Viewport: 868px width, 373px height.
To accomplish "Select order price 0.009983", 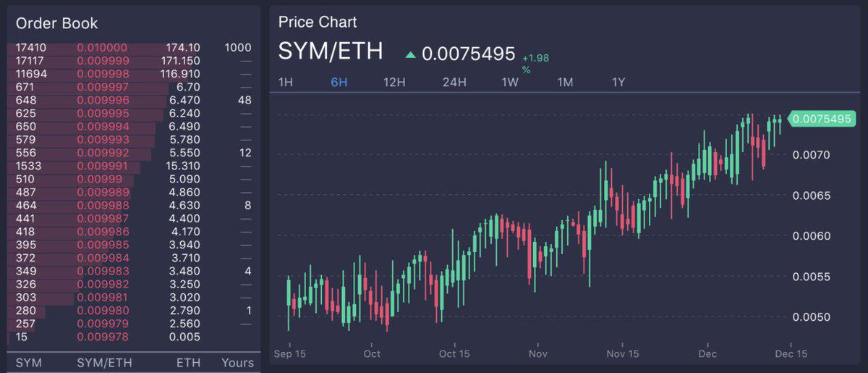I will (102, 271).
